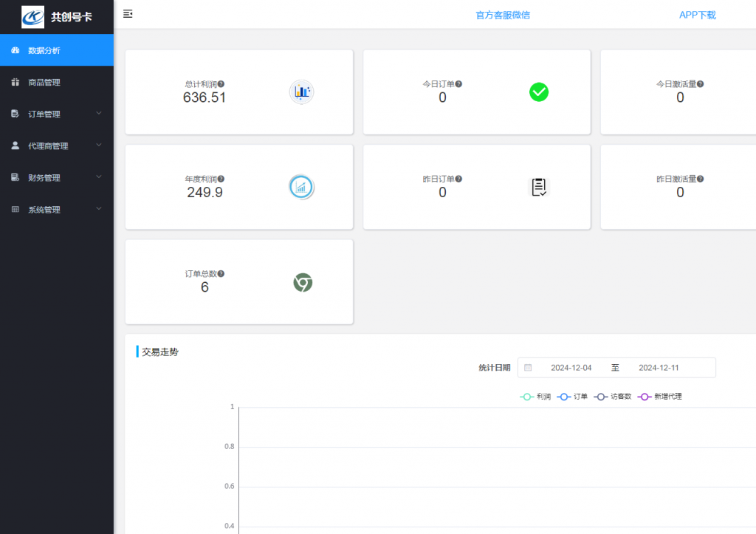This screenshot has width=756, height=534.
Task: Click the 订单总数 Chrome-style icon
Action: pyautogui.click(x=303, y=282)
